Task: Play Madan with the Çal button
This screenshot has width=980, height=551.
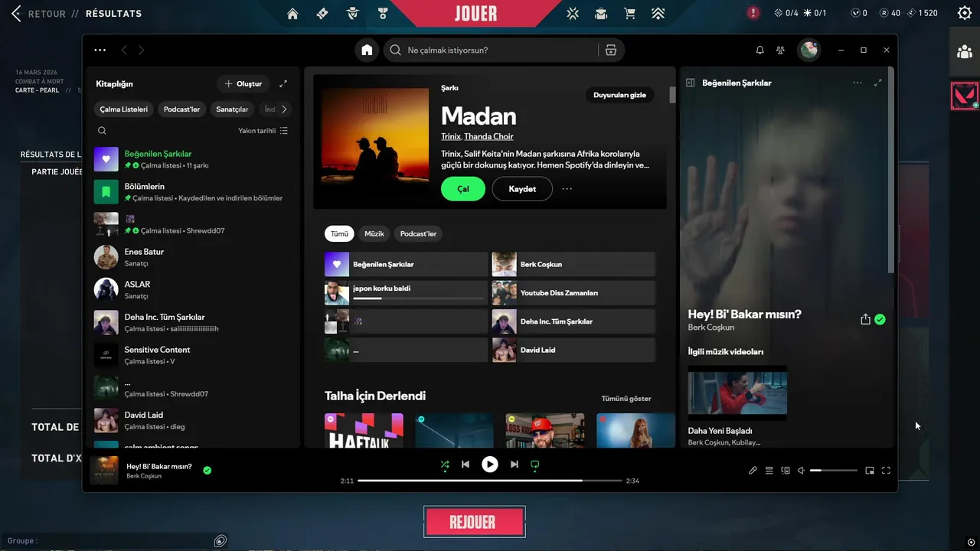Action: point(463,189)
